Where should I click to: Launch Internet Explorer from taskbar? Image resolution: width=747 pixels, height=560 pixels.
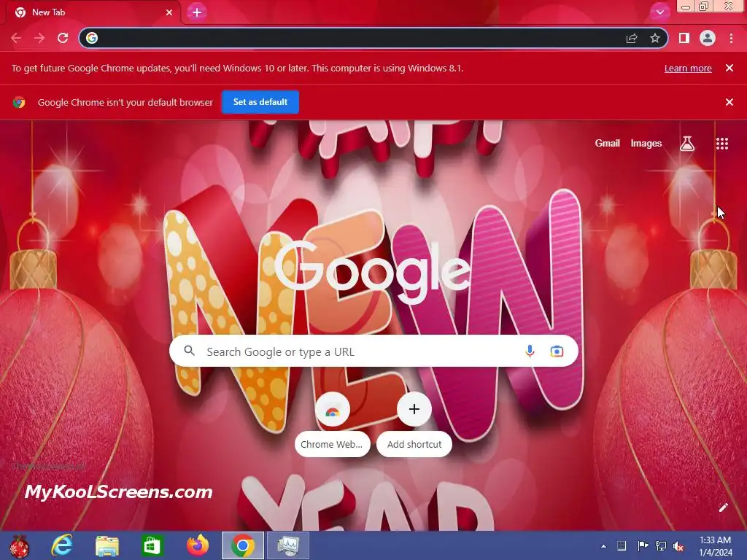click(62, 545)
